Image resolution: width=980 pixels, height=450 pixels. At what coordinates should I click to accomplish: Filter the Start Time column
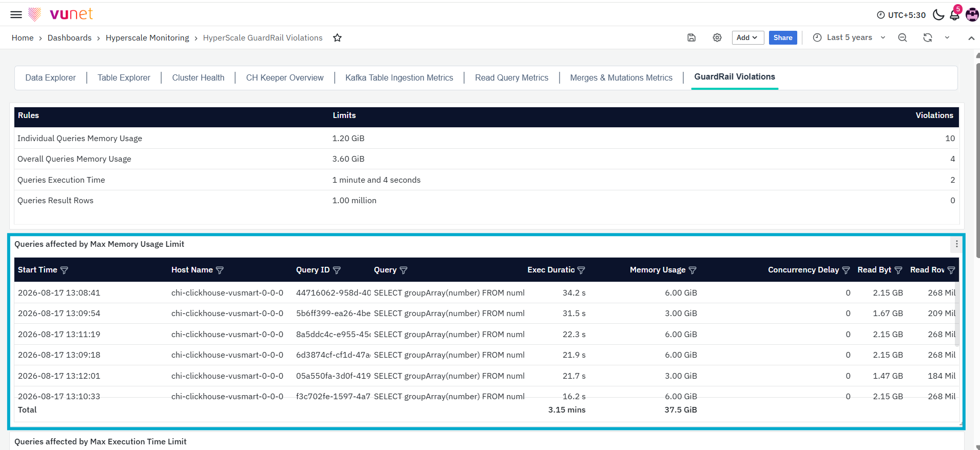tap(64, 270)
